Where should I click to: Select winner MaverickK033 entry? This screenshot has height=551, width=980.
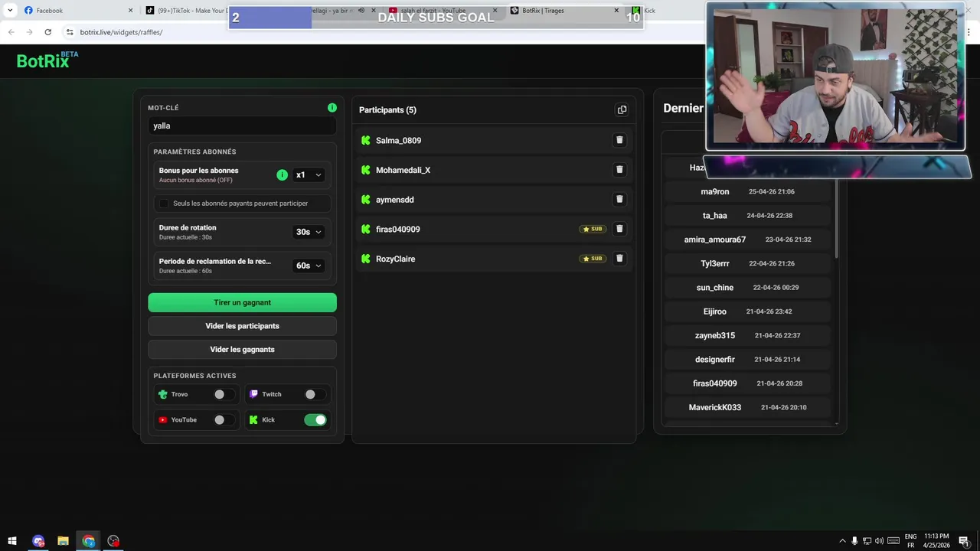[x=747, y=407]
